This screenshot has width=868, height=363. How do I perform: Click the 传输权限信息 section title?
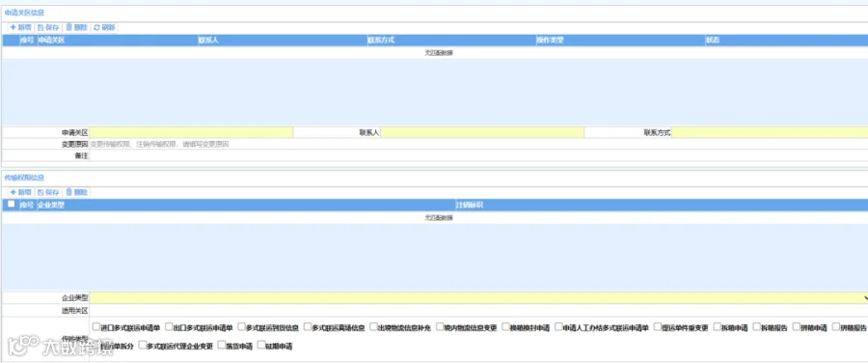(x=24, y=178)
